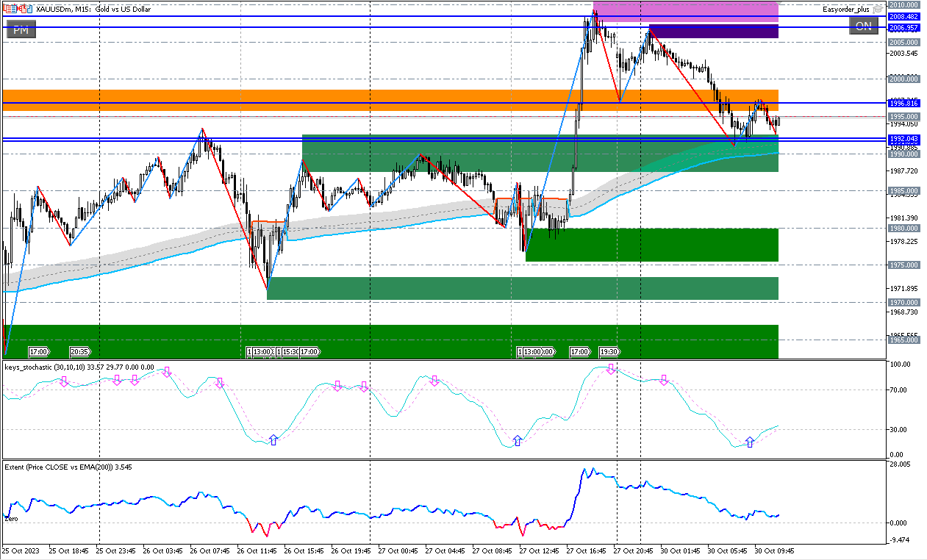The width and height of the screenshot is (927, 560).
Task: Click the Easyorder_plus label text
Action: 846,9
